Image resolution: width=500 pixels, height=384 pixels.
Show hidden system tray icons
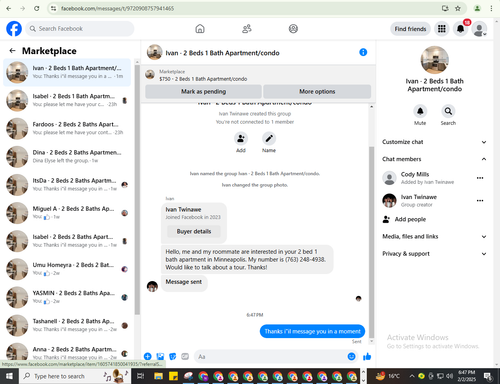click(412, 376)
